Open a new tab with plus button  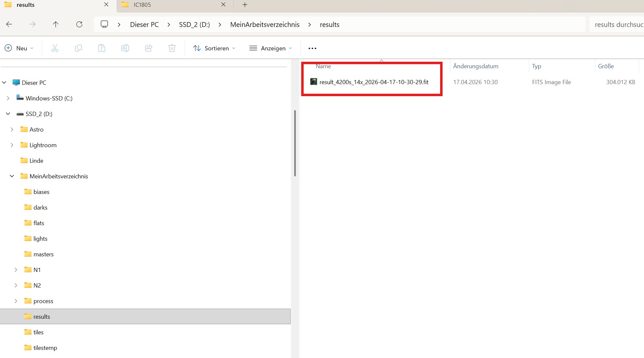click(245, 5)
